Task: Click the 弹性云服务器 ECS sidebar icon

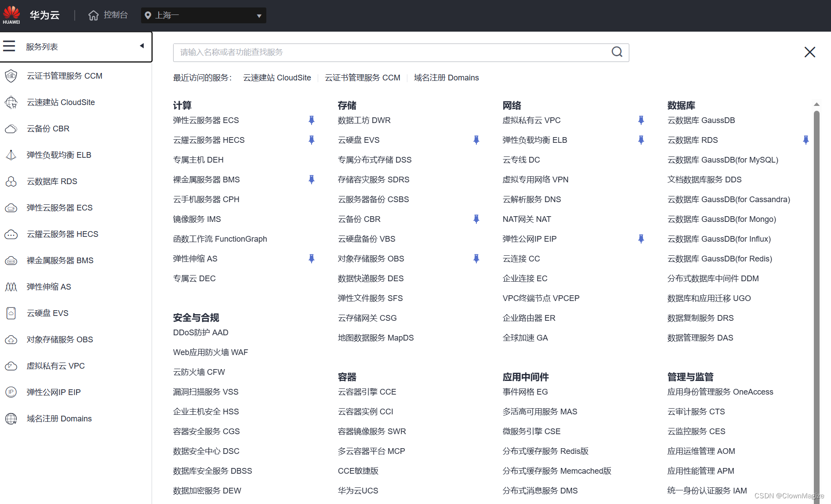Action: (x=11, y=208)
